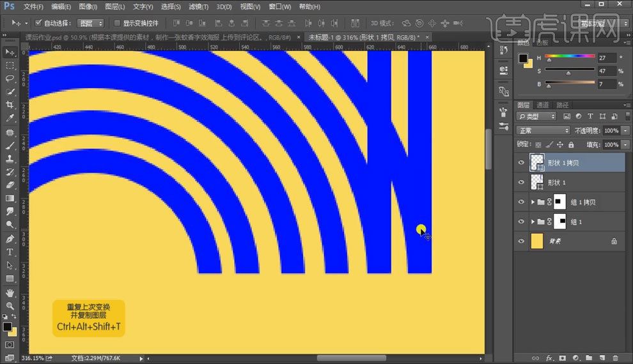The width and height of the screenshot is (633, 364).
Task: Open the 文件(F) menu
Action: [x=33, y=6]
